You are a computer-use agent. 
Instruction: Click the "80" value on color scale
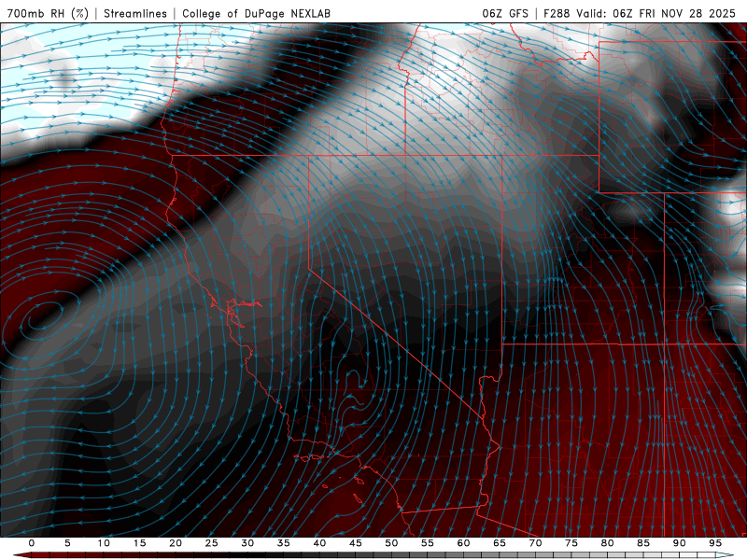[x=607, y=543]
